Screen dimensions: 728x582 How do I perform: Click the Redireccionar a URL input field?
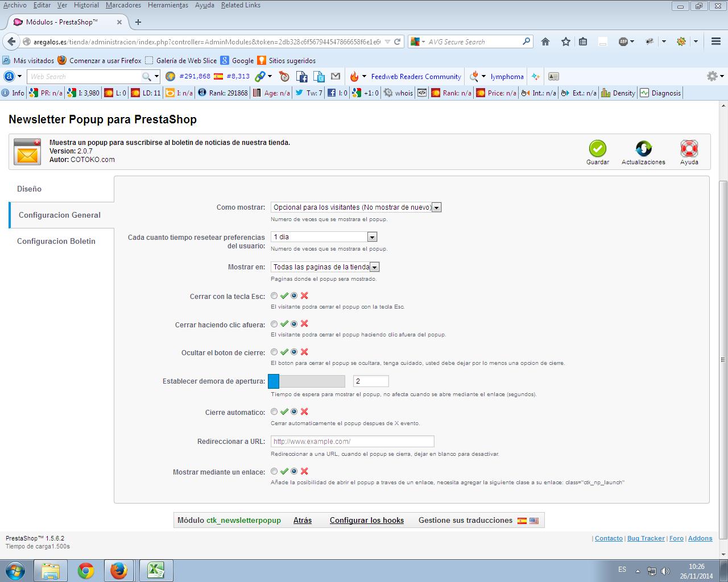pos(353,441)
